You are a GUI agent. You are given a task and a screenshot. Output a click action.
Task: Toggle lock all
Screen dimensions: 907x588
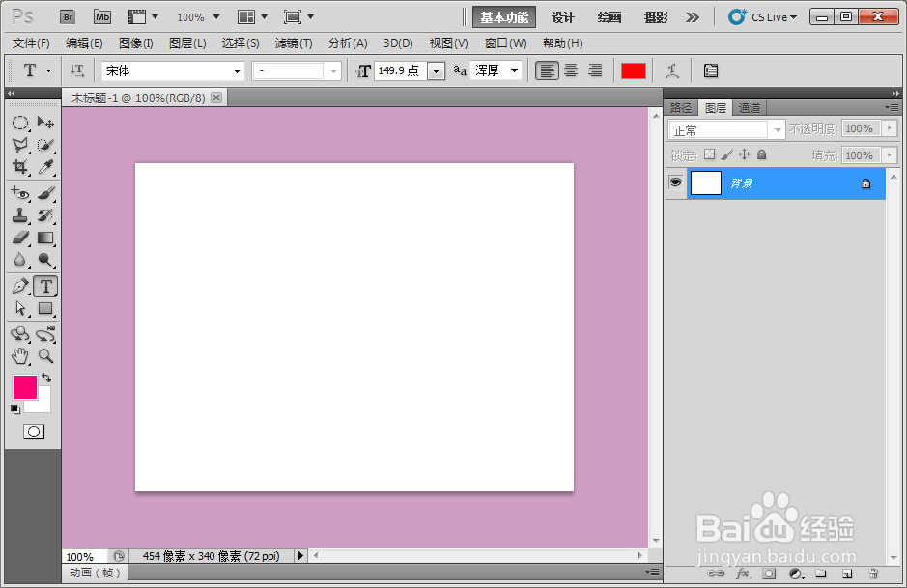click(762, 154)
